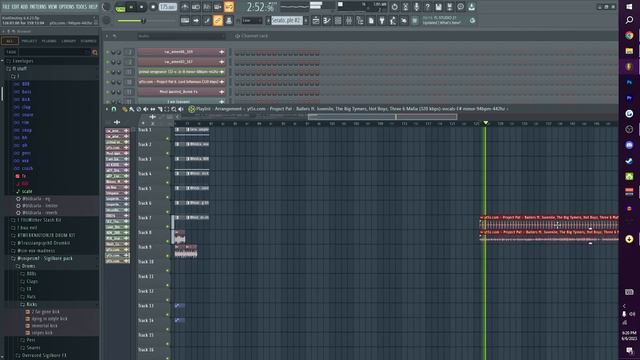
Task: Click the playlist playhead marker
Action: click(x=485, y=122)
